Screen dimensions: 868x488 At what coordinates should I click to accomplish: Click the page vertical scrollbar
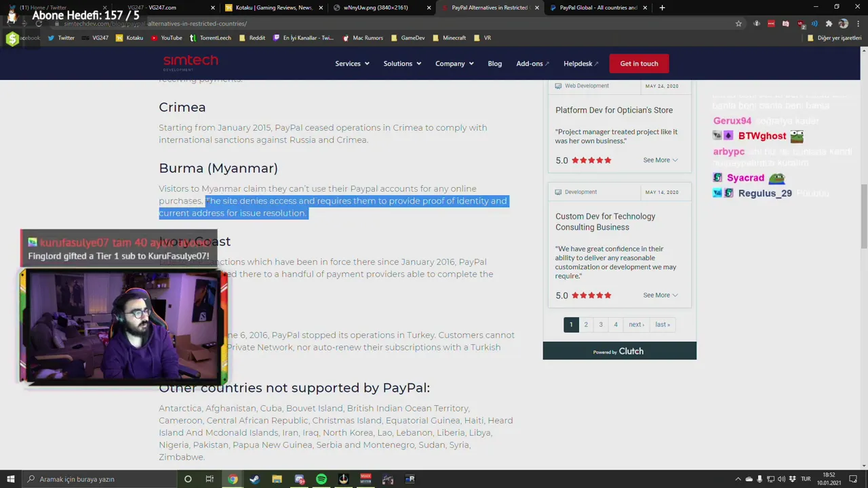(x=863, y=217)
